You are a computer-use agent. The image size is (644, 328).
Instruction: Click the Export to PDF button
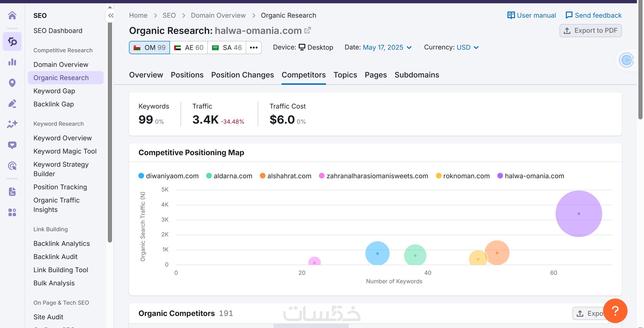tap(590, 31)
